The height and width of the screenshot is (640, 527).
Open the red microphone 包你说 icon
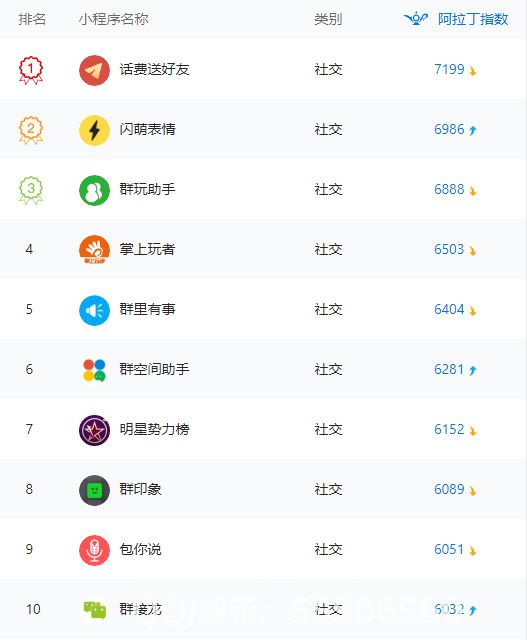(94, 550)
